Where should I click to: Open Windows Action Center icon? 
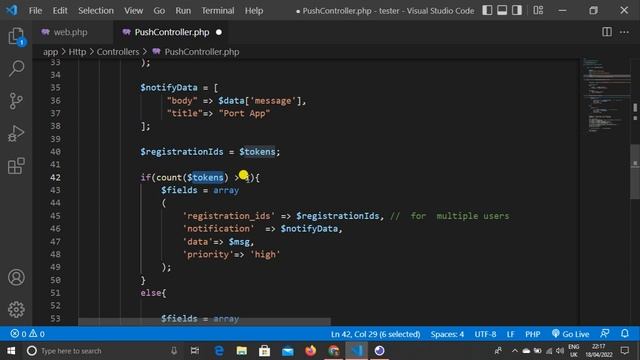624,350
